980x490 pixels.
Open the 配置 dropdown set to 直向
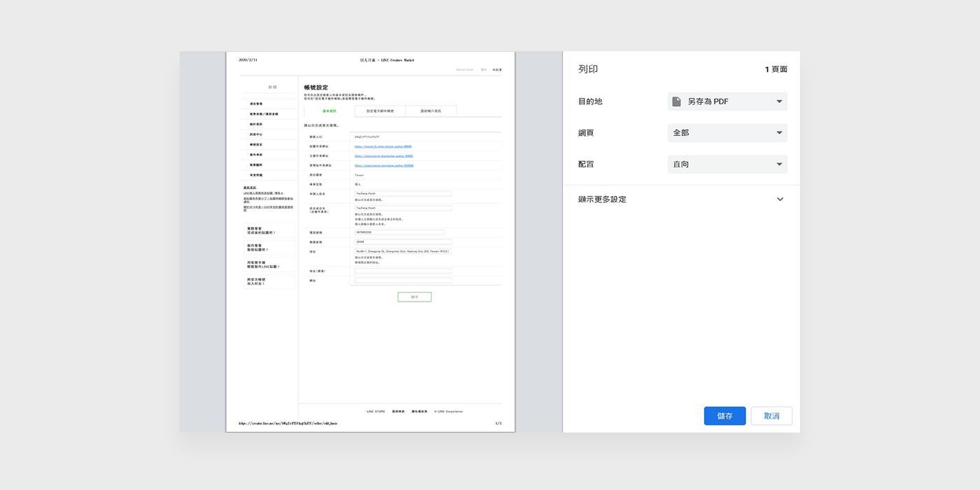[727, 164]
